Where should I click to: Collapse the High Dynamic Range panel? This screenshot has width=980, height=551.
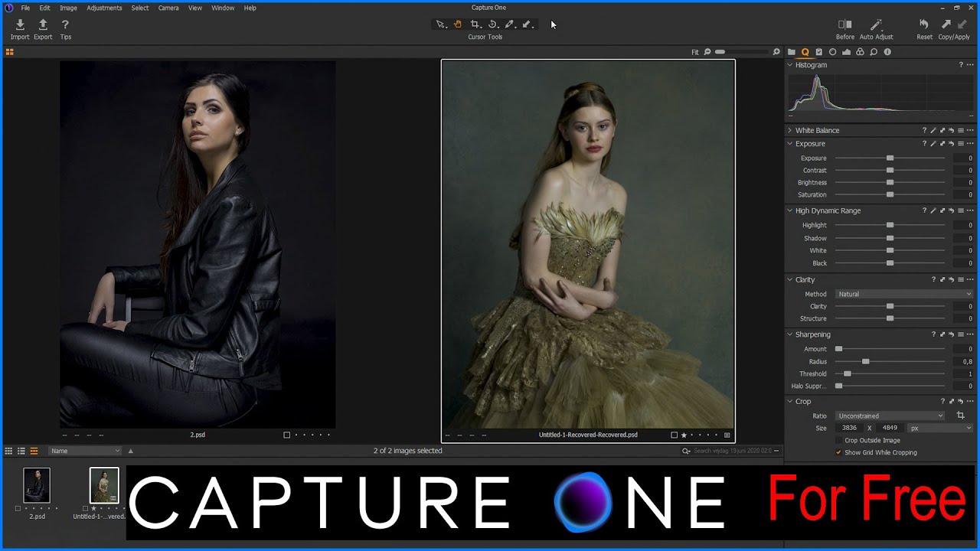[x=790, y=210]
